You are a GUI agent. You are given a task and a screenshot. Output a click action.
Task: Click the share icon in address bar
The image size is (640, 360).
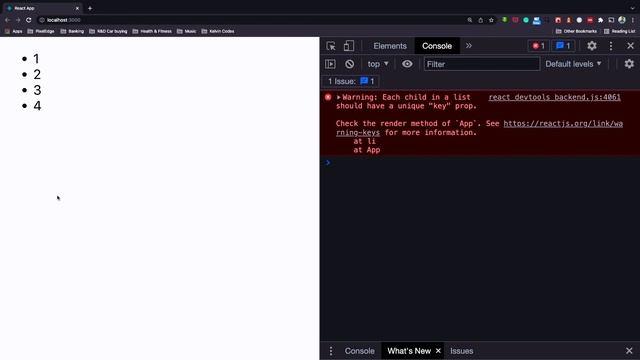(480, 20)
